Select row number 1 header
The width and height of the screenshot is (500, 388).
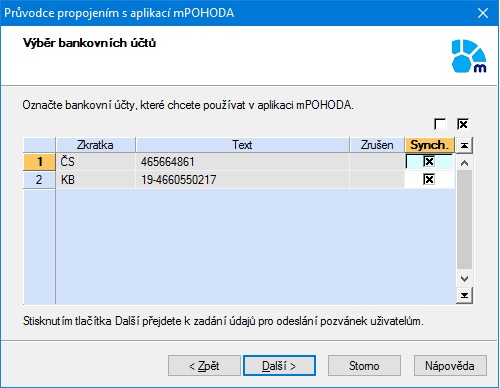39,162
